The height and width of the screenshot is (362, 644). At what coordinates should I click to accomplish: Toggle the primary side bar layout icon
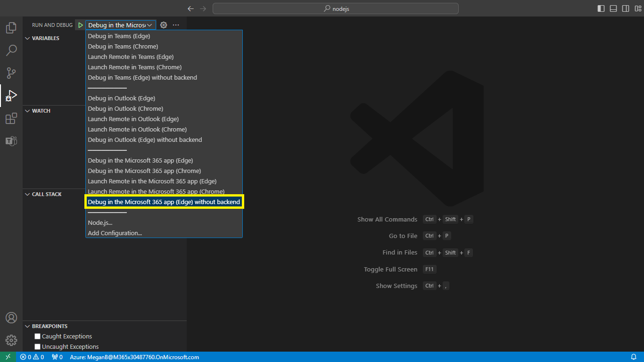point(601,8)
